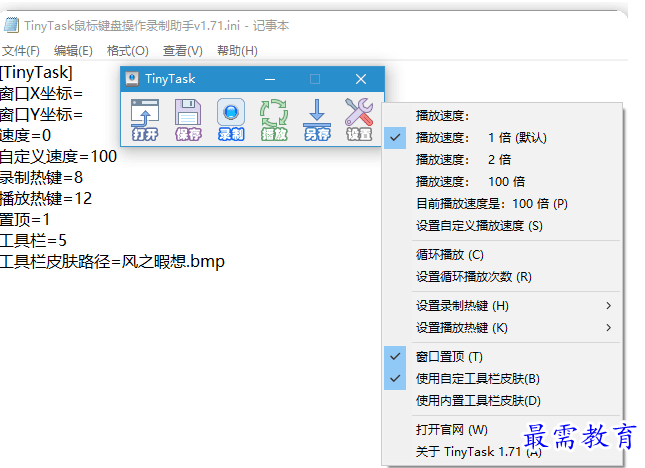Image resolution: width=645 pixels, height=468 pixels.
Task: Expand 设置录制热键 (H) submenu
Action: pyautogui.click(x=502, y=306)
